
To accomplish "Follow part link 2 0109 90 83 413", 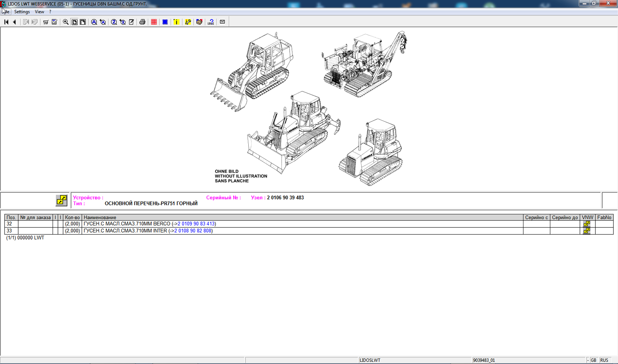I will (x=196, y=224).
